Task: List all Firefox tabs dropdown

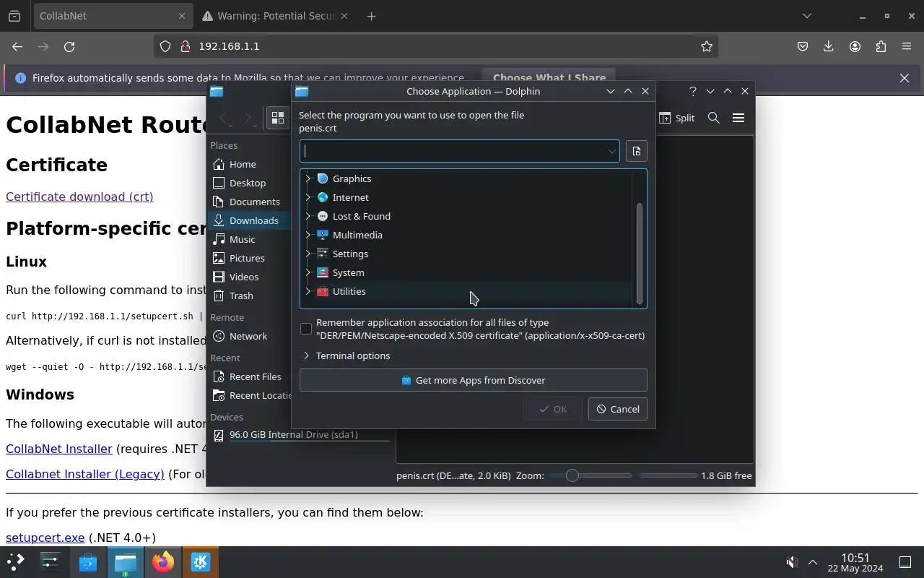Action: [x=807, y=16]
